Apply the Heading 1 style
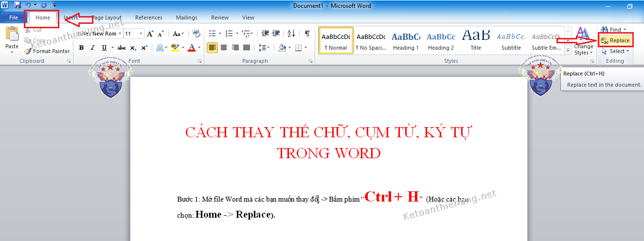The image size is (644, 241). (x=406, y=40)
